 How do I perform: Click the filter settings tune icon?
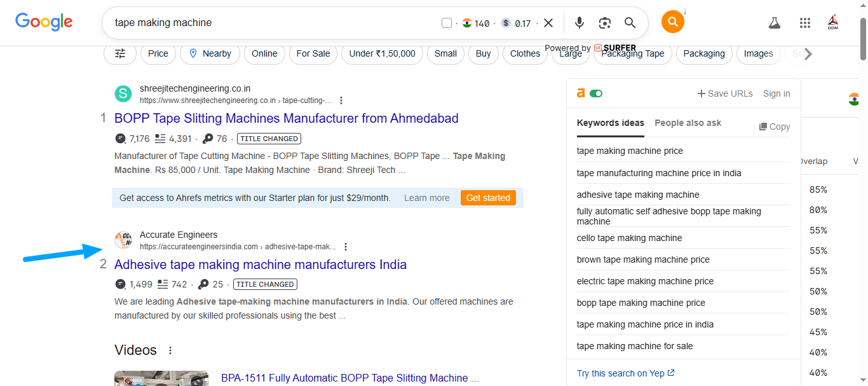click(x=120, y=53)
